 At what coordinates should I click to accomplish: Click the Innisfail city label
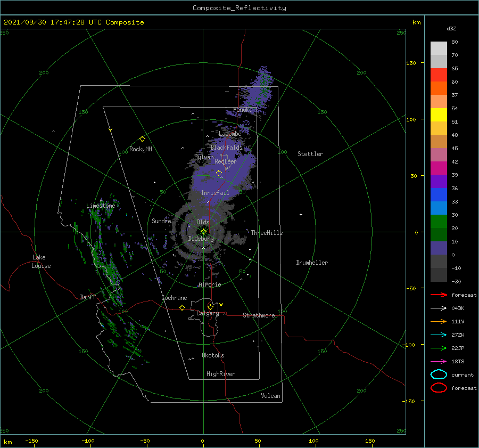tap(215, 193)
